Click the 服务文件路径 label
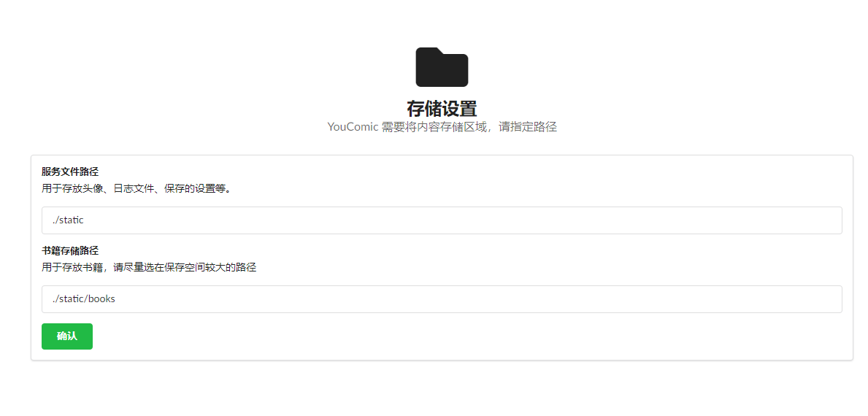The width and height of the screenshot is (868, 416). point(70,172)
